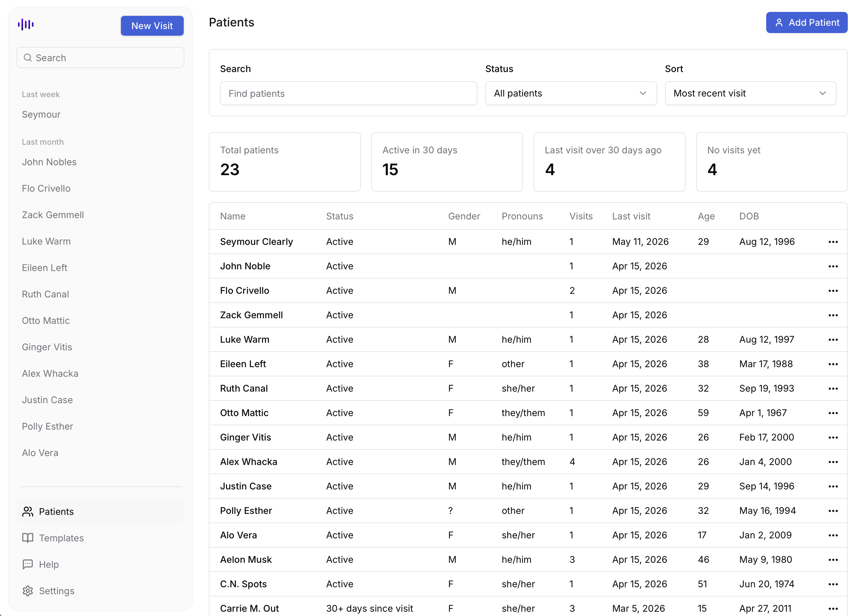Click the Pronouns column header
863x616 pixels.
(x=522, y=216)
